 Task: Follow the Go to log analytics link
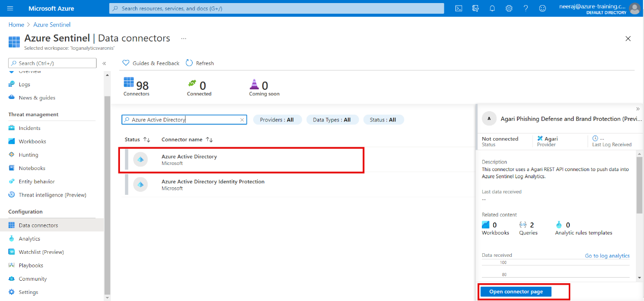[607, 256]
